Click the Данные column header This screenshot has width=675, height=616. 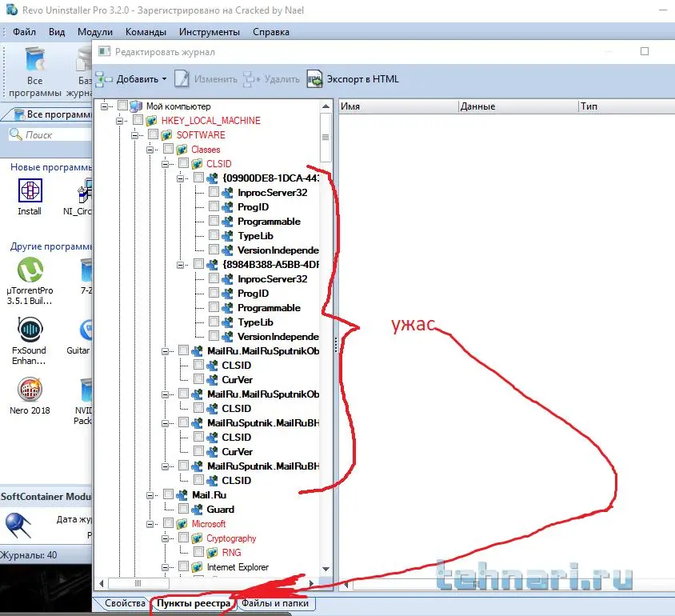pyautogui.click(x=518, y=106)
